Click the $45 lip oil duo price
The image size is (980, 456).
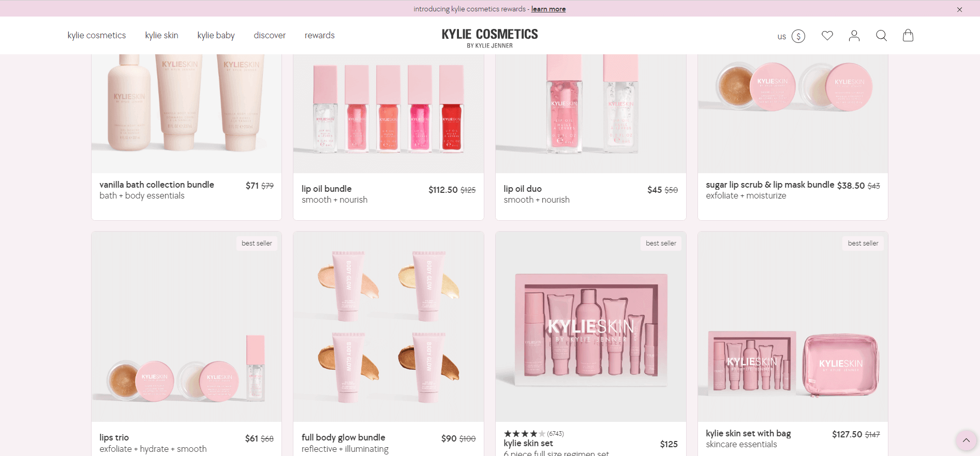(x=655, y=190)
